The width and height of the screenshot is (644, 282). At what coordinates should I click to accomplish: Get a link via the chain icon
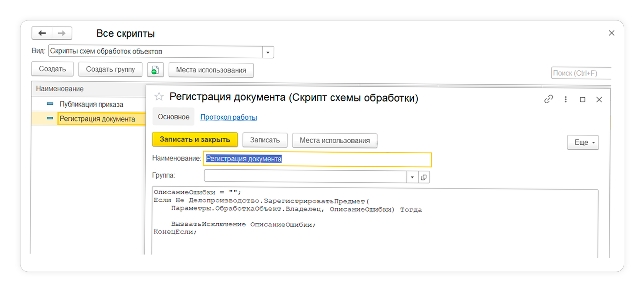(548, 99)
